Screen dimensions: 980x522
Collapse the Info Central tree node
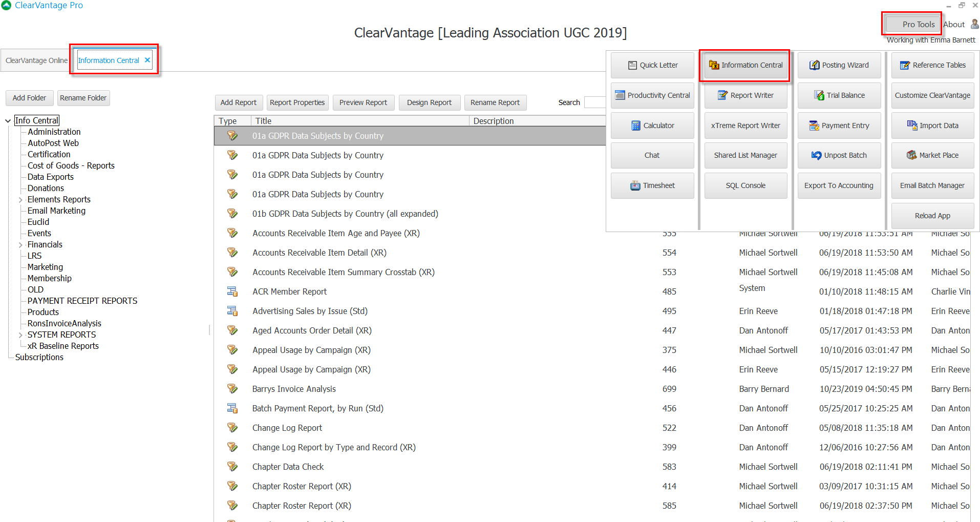click(x=8, y=121)
